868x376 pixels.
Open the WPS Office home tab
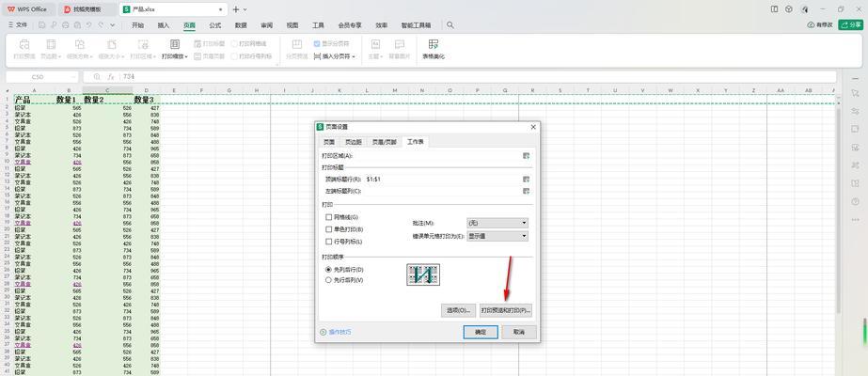point(27,9)
